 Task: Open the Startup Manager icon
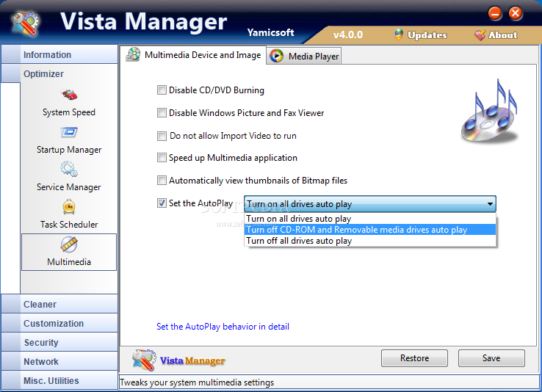point(69,132)
